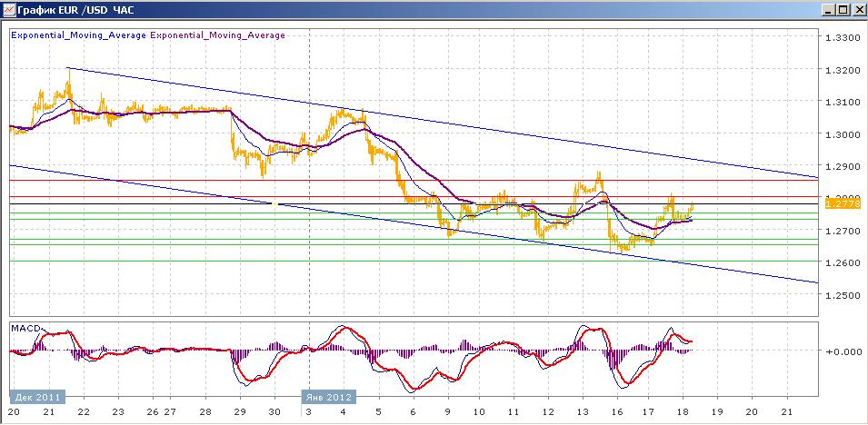Click the "Янв 2012" month marker
This screenshot has width=868, height=425.
[329, 397]
